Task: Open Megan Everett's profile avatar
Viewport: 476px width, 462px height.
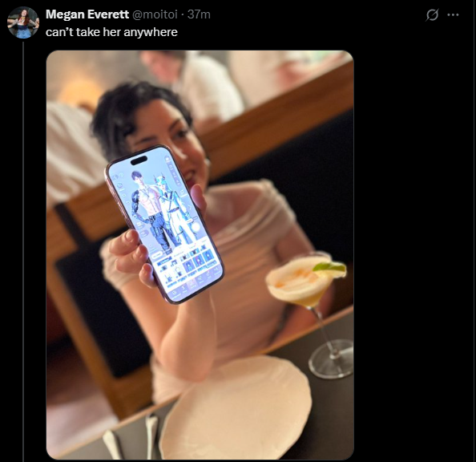Action: point(23,22)
